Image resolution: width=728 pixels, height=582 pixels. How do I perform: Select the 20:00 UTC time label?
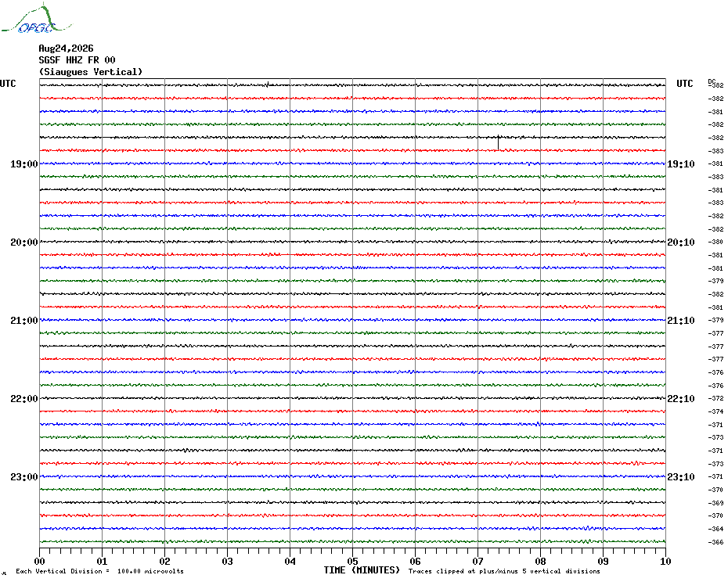(x=23, y=242)
